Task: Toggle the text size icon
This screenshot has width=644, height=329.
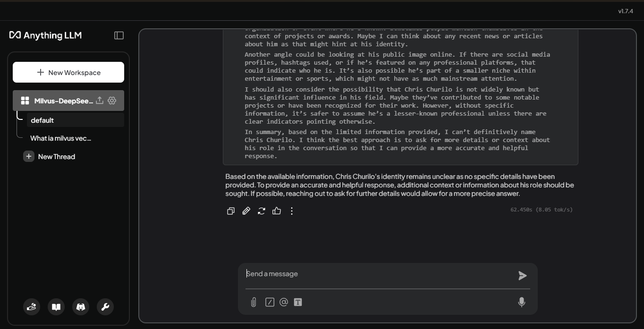Action: pos(298,302)
